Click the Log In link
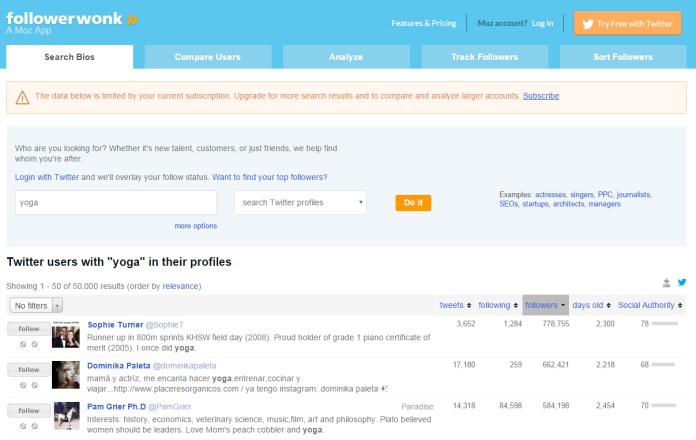The width and height of the screenshot is (696, 440). (x=542, y=23)
